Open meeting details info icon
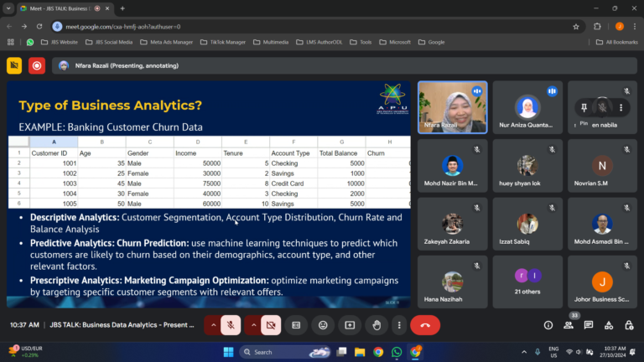The image size is (644, 362). [x=548, y=325]
